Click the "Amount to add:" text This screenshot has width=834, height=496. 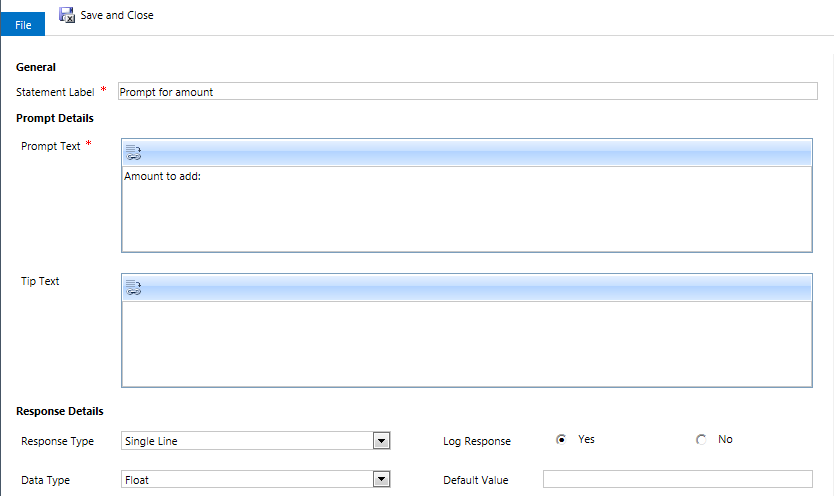click(162, 176)
